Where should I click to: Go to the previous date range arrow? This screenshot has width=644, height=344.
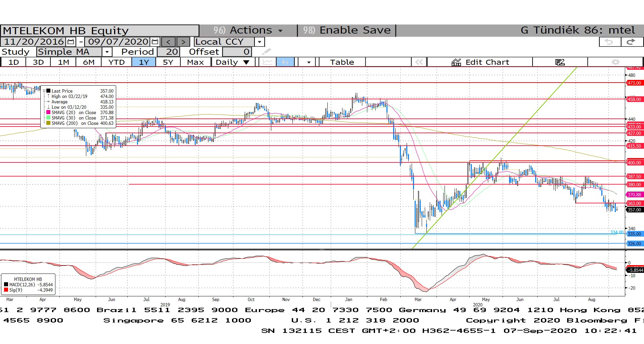(169, 42)
